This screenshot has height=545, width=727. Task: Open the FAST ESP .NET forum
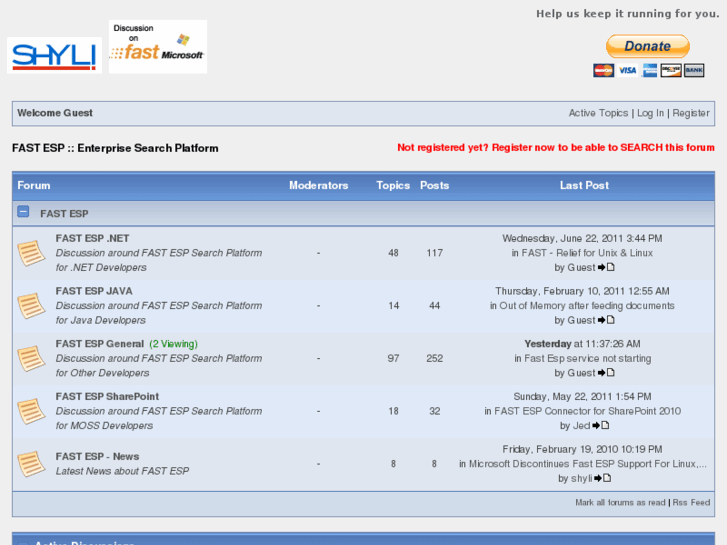(x=92, y=238)
